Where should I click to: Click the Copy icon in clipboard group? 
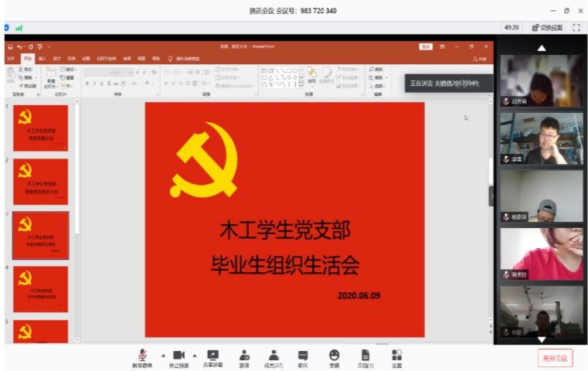point(26,77)
